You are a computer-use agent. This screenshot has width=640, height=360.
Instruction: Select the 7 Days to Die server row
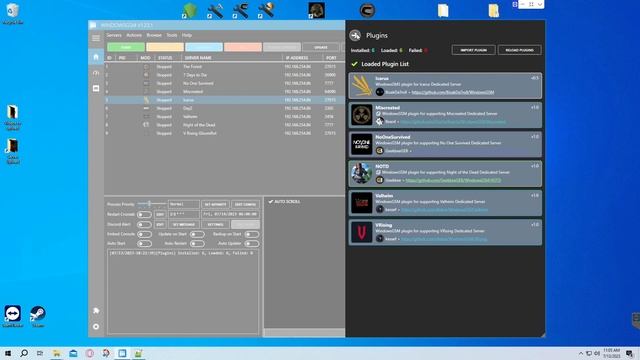click(x=224, y=75)
